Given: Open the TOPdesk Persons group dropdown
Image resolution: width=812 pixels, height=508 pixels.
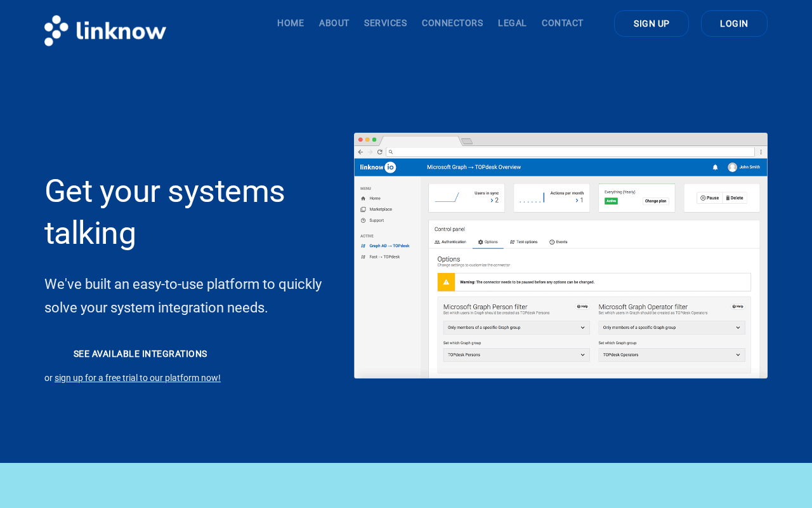Looking at the screenshot, I should (x=516, y=355).
